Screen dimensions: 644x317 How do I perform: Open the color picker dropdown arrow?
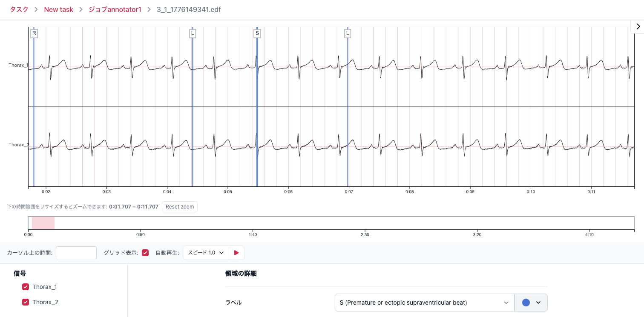pyautogui.click(x=538, y=303)
